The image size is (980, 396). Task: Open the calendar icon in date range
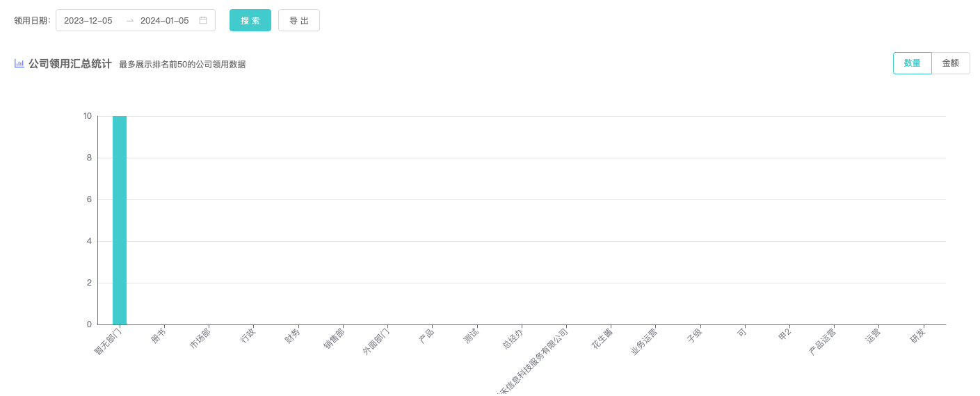(203, 21)
